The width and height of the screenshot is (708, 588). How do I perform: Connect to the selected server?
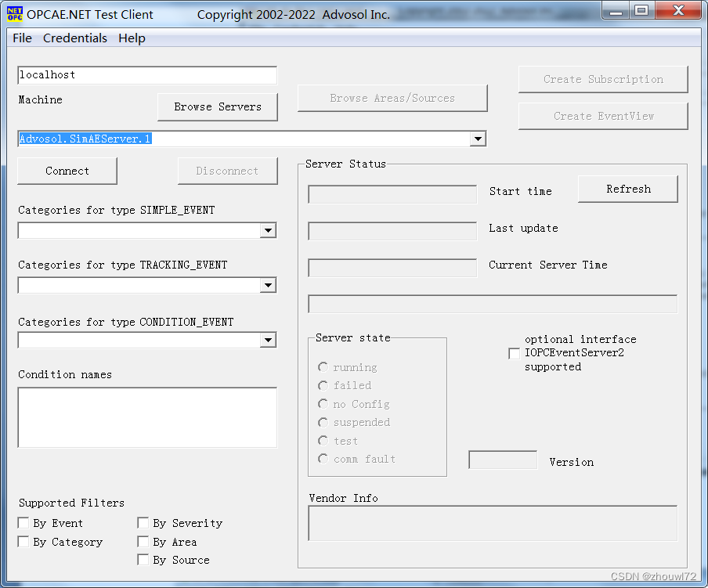point(67,171)
